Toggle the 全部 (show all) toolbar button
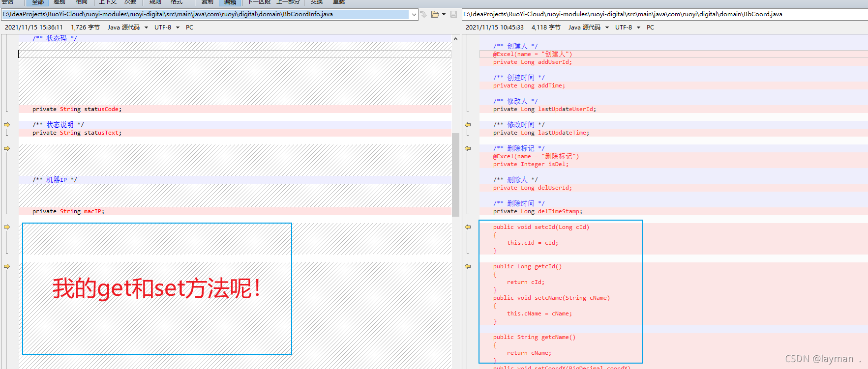 pos(37,2)
